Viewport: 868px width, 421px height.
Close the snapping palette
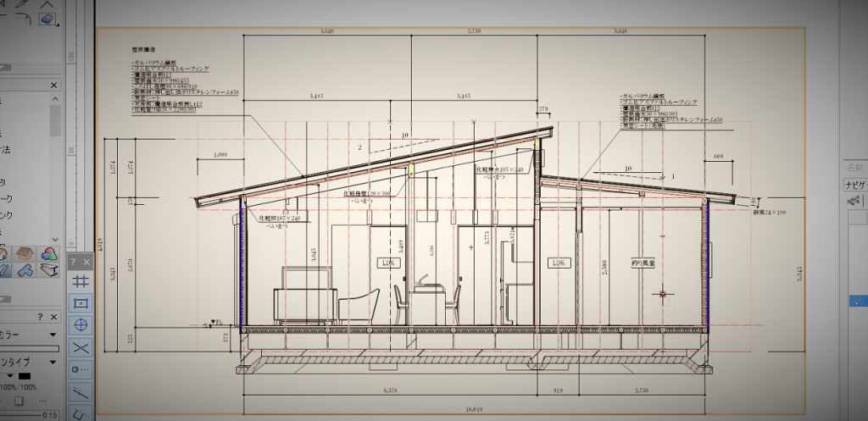tap(87, 262)
